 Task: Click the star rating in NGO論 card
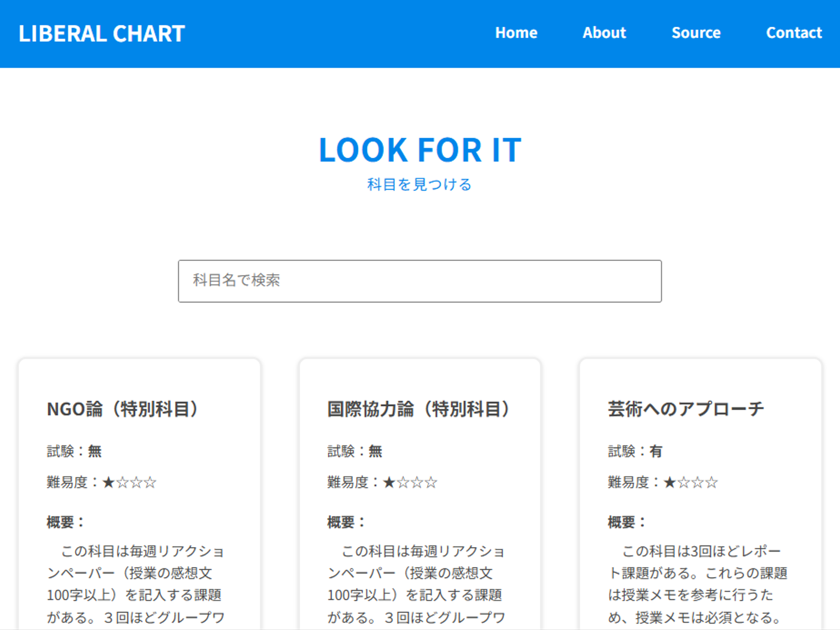(129, 482)
